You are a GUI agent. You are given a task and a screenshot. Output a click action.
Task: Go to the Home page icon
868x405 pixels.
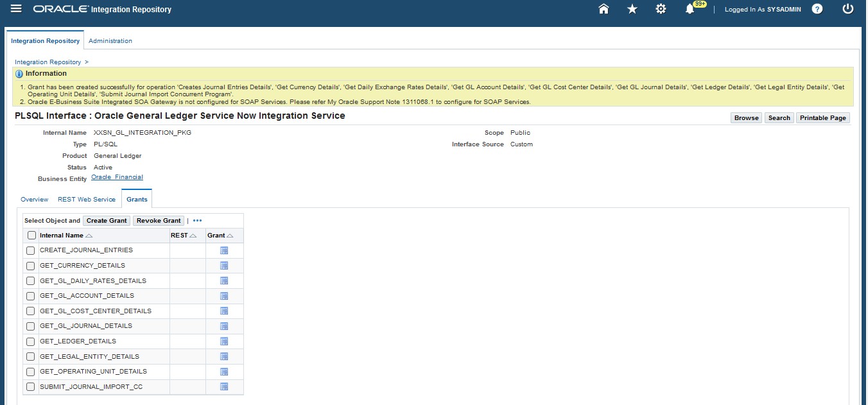[603, 9]
